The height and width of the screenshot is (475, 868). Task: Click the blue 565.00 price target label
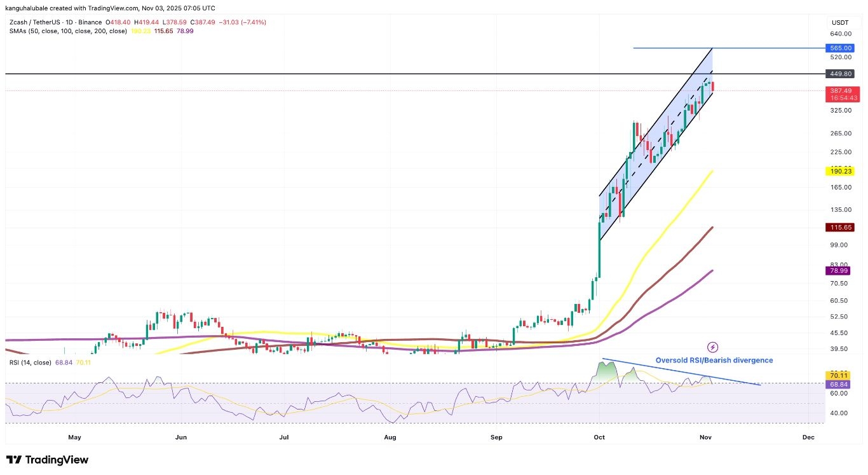(840, 48)
